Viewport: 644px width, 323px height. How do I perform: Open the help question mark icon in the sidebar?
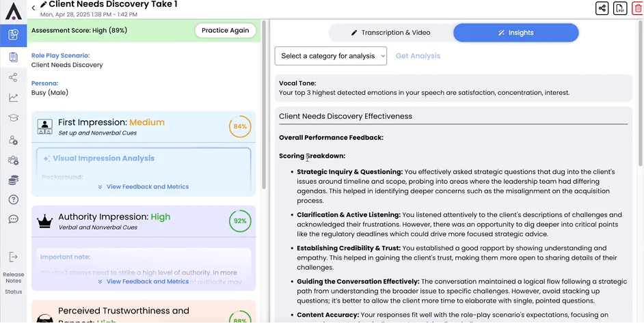click(13, 199)
